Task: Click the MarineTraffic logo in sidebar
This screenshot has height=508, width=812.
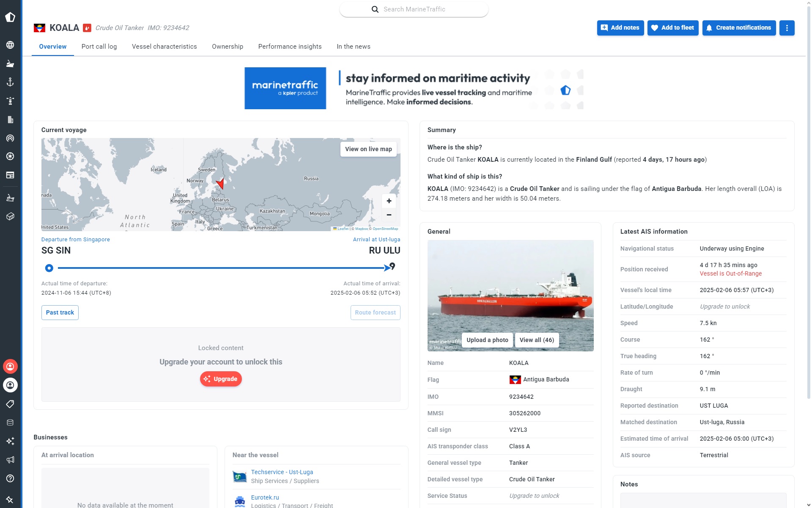Action: coord(10,17)
